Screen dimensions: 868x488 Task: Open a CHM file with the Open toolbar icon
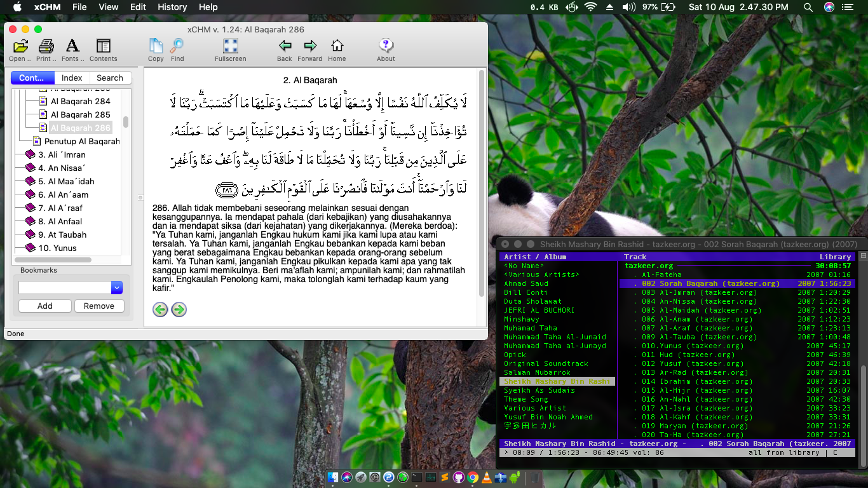[x=20, y=46]
